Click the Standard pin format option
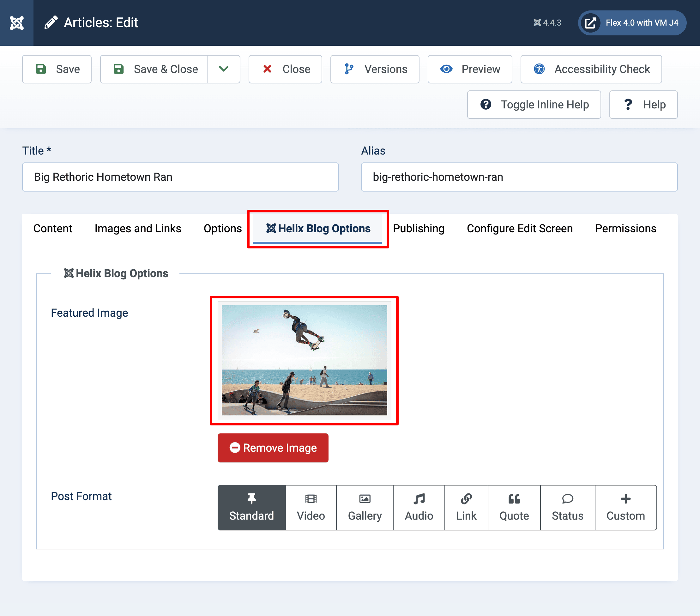This screenshot has width=700, height=616. 251,507
